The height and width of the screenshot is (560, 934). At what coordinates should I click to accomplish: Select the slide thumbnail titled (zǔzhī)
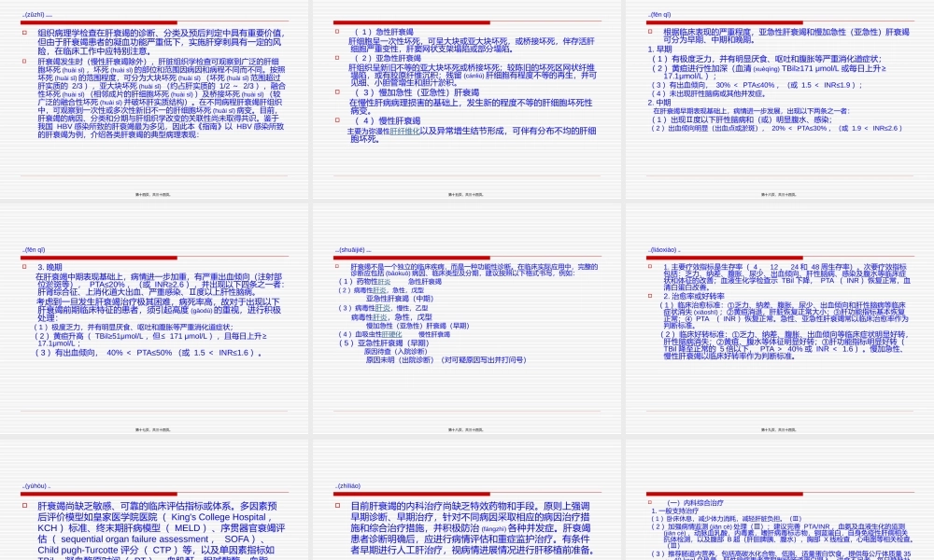point(154,101)
